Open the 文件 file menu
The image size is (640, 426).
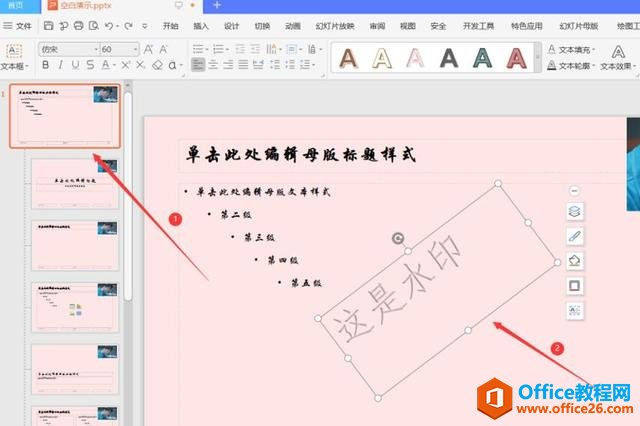(x=18, y=26)
